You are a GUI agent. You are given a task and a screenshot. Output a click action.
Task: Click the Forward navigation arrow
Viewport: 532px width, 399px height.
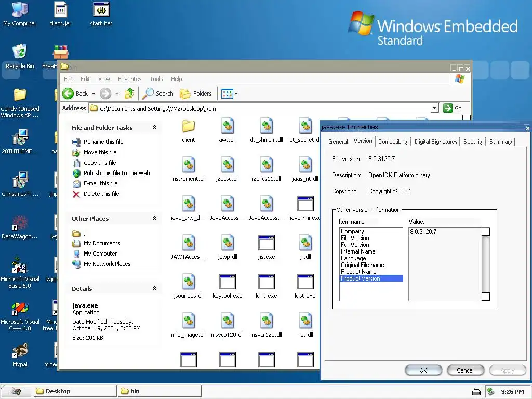coord(105,94)
